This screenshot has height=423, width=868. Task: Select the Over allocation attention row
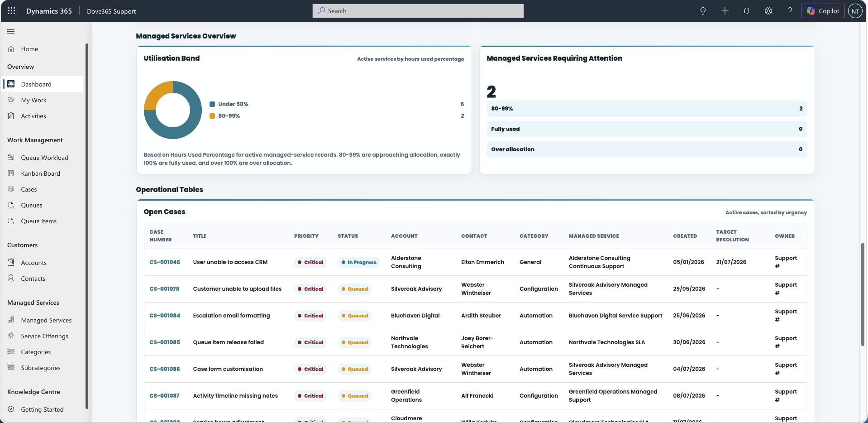647,149
